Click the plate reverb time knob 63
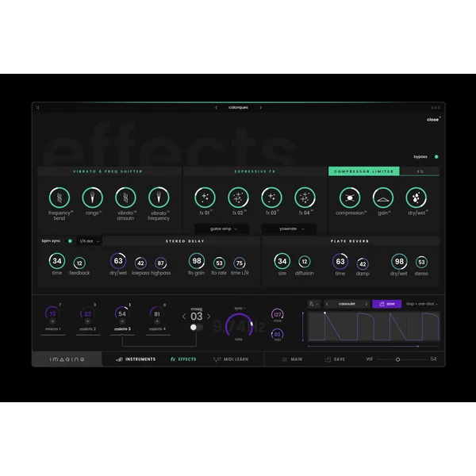 (340, 261)
